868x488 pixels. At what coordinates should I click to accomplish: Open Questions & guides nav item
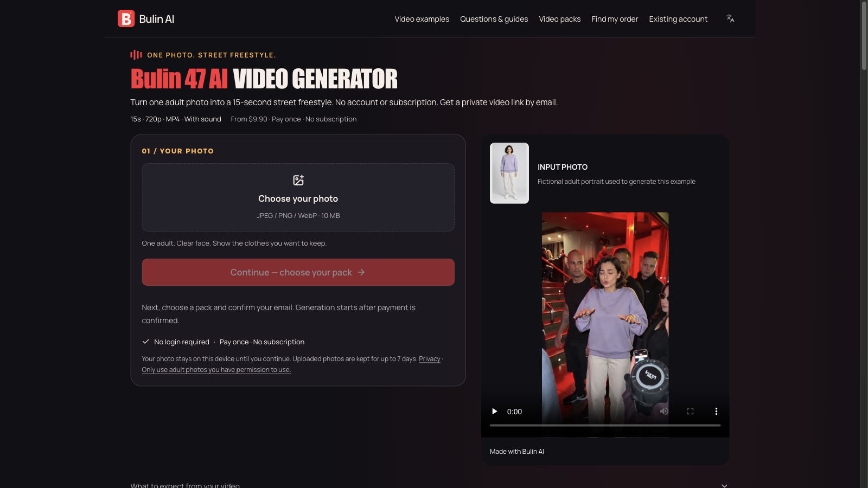click(x=494, y=19)
